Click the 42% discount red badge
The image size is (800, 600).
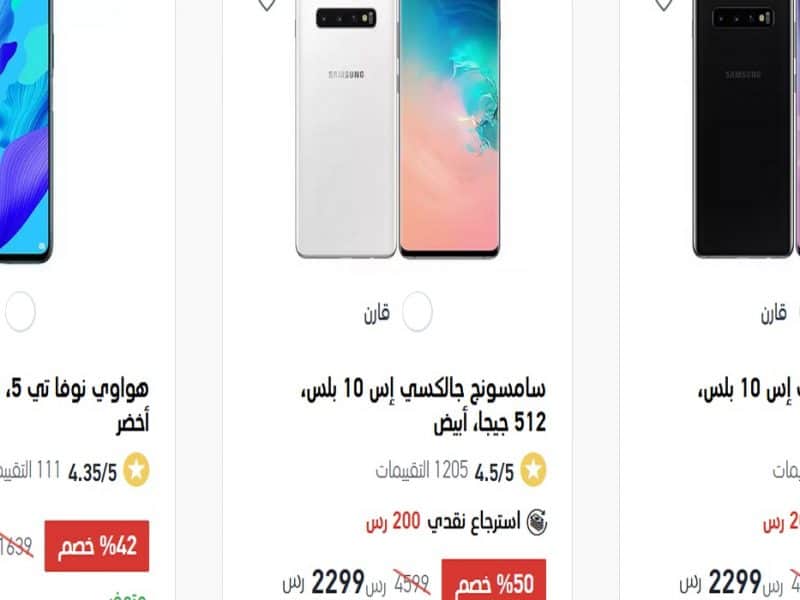tap(97, 546)
